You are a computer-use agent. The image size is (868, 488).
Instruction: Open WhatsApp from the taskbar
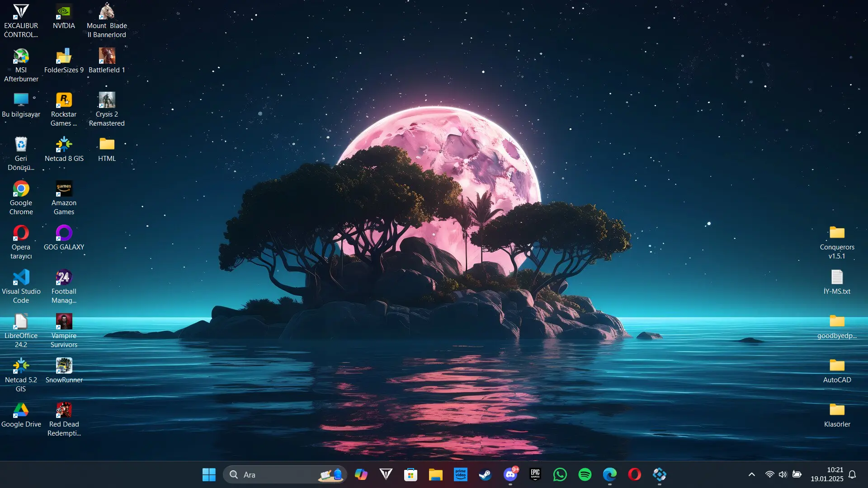pyautogui.click(x=560, y=474)
